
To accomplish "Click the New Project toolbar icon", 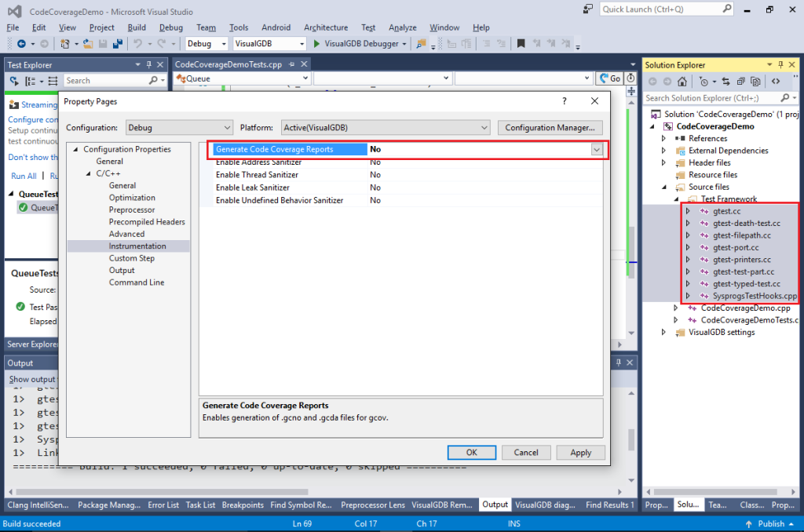I will pos(64,44).
